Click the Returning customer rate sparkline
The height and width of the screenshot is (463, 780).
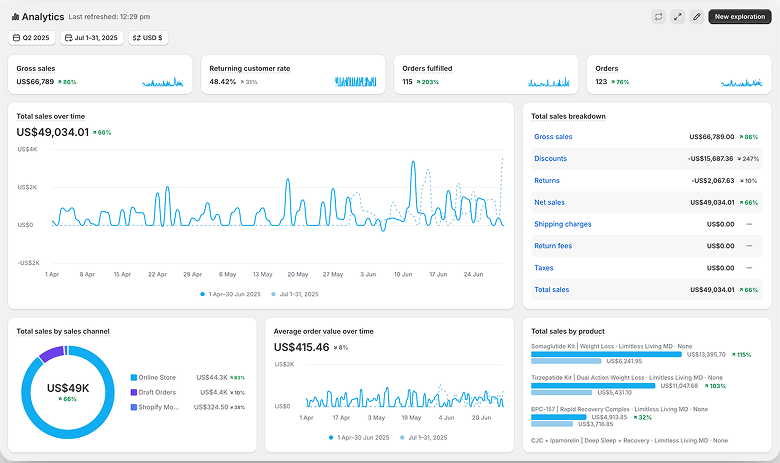356,82
